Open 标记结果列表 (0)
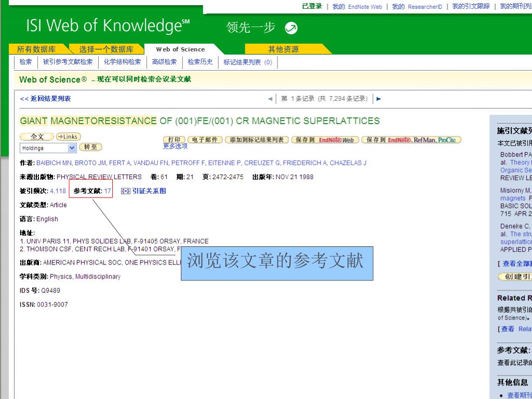This screenshot has height=399, width=532. click(248, 62)
